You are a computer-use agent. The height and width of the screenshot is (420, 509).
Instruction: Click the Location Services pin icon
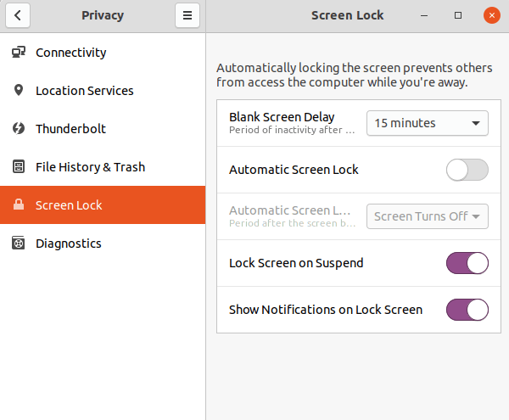click(x=18, y=91)
